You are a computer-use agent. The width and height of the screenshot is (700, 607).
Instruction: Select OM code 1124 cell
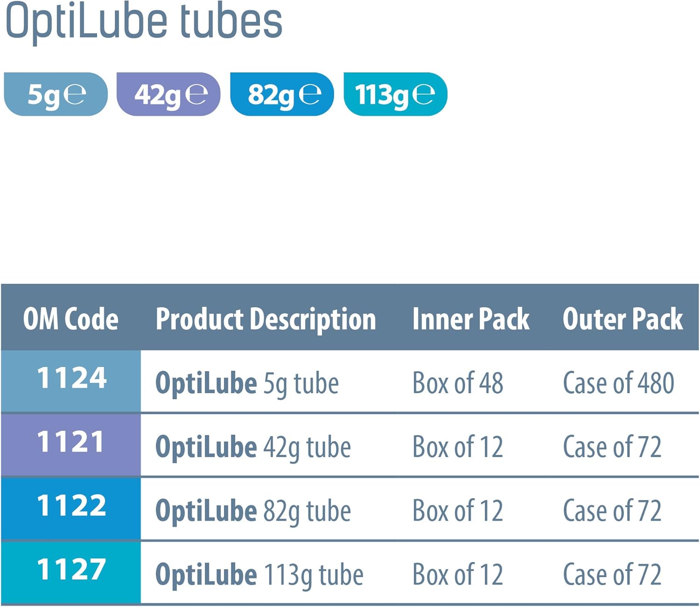tap(71, 378)
